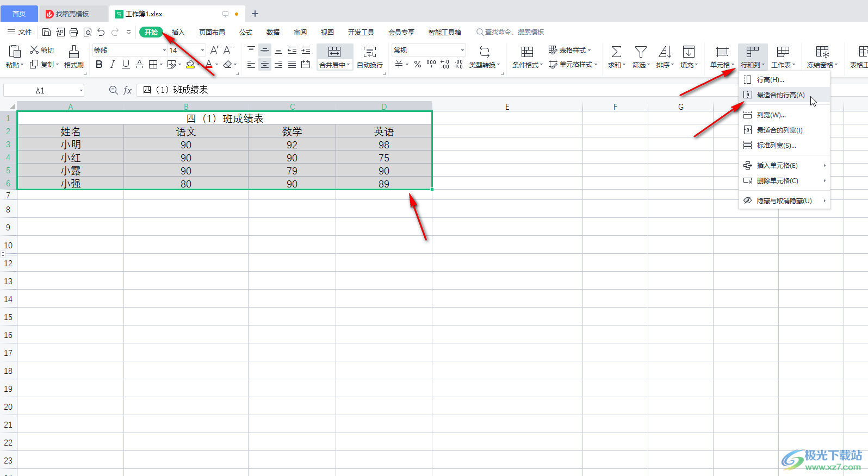Select Column Width (列宽) menu item
Screen dimensions: 868x476
tap(784, 115)
